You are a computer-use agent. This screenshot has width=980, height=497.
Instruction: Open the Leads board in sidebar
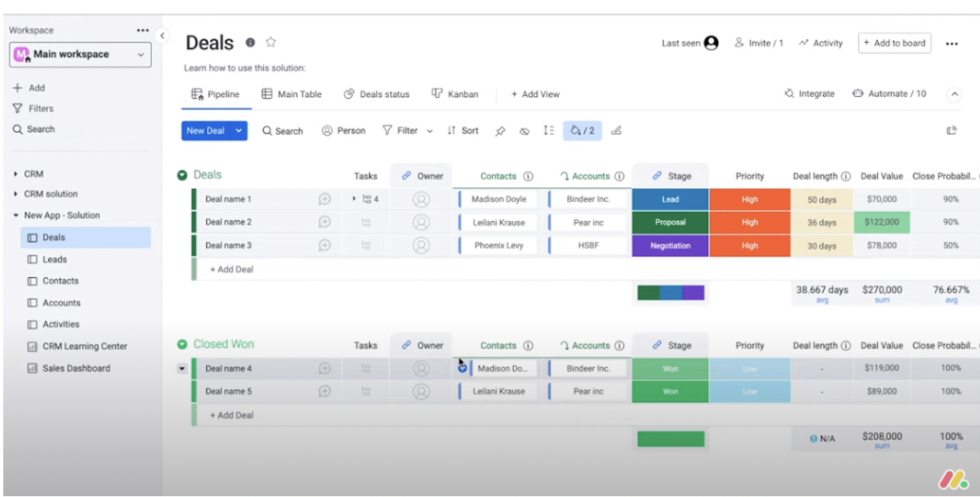(x=54, y=259)
